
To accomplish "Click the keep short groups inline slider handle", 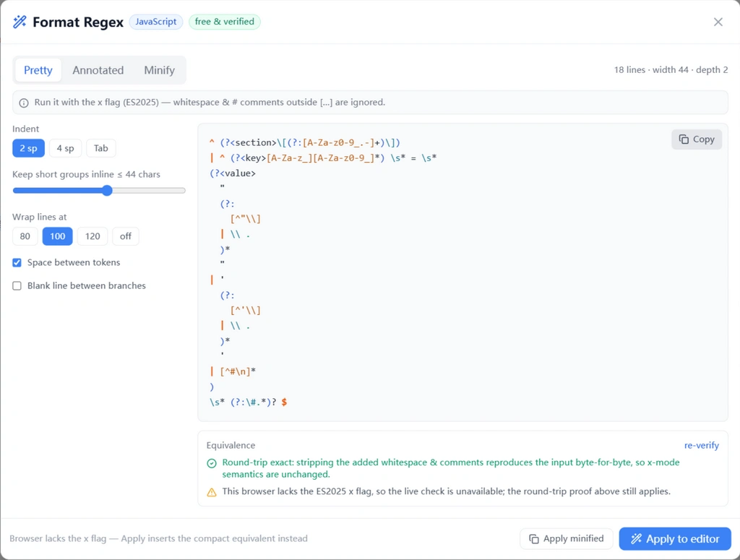I will point(107,191).
